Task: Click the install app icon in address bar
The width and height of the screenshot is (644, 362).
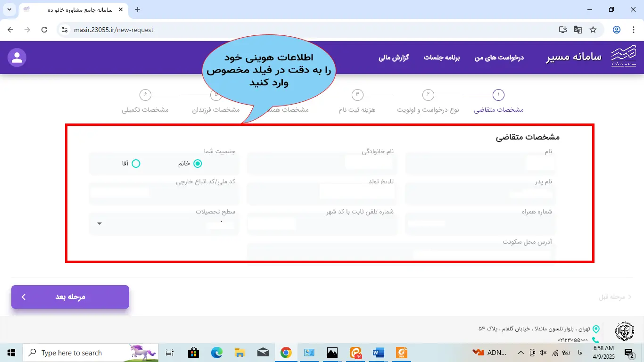Action: (x=562, y=30)
